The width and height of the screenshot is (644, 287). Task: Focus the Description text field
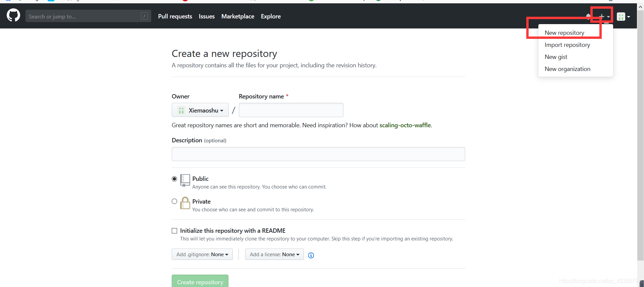pos(318,154)
